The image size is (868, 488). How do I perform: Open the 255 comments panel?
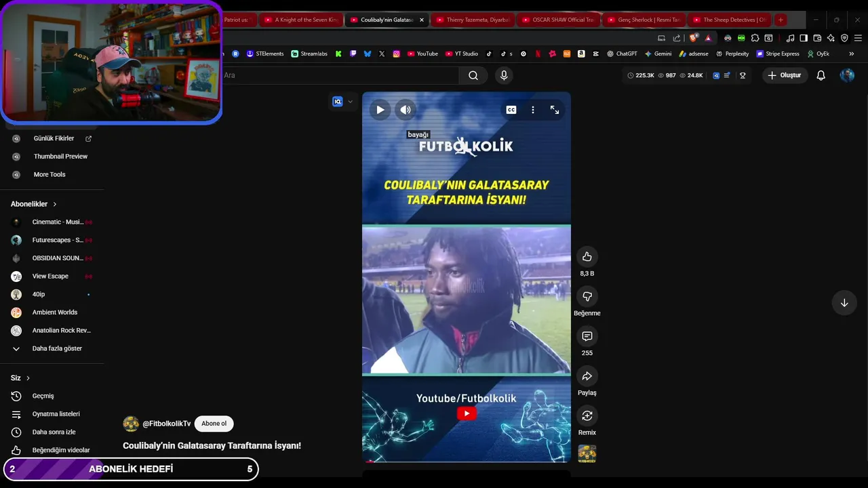click(x=587, y=336)
